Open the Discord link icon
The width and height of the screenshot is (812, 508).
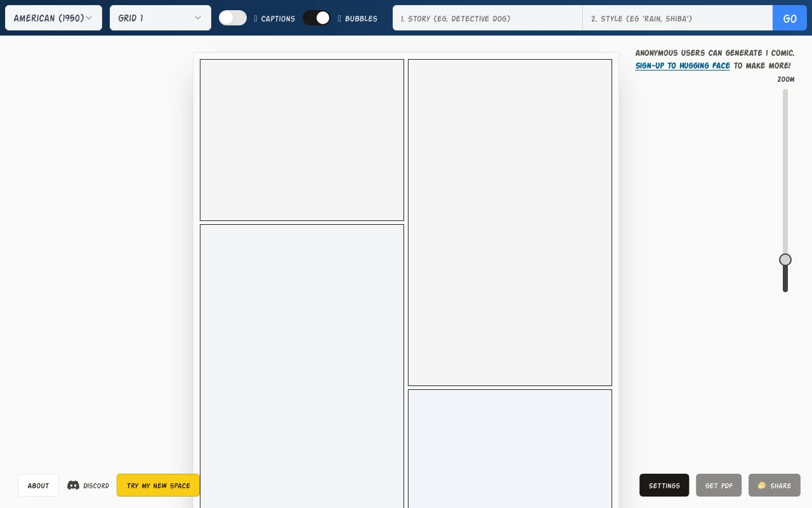pos(74,485)
